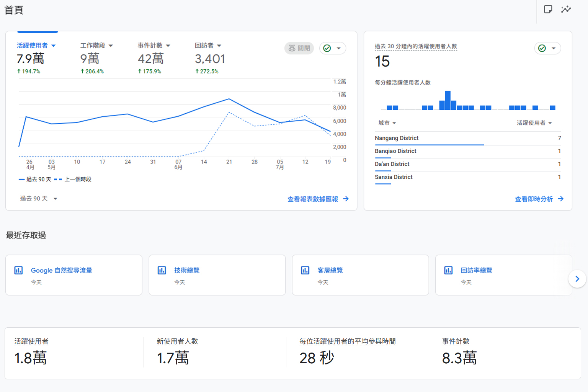588x392 pixels.
Task: Click the bottom 事件計數 label above 8.3萬
Action: pos(456,341)
